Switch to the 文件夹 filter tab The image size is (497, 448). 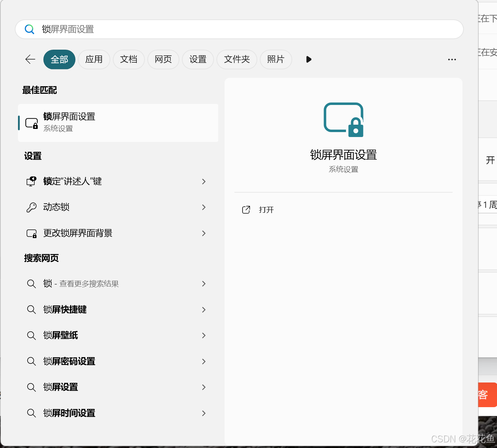237,59
